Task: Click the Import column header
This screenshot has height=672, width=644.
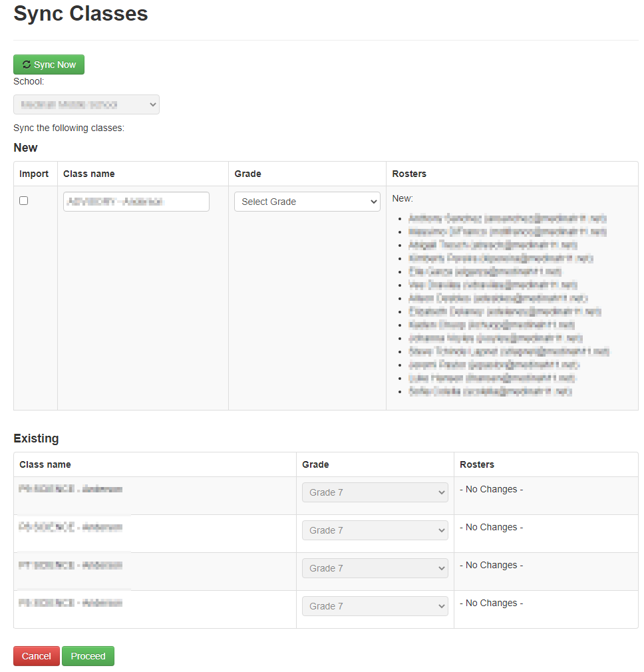Action: click(35, 174)
